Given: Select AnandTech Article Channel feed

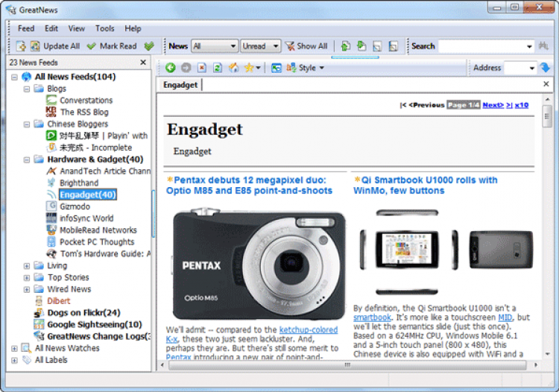Looking at the screenshot, I should 105,171.
